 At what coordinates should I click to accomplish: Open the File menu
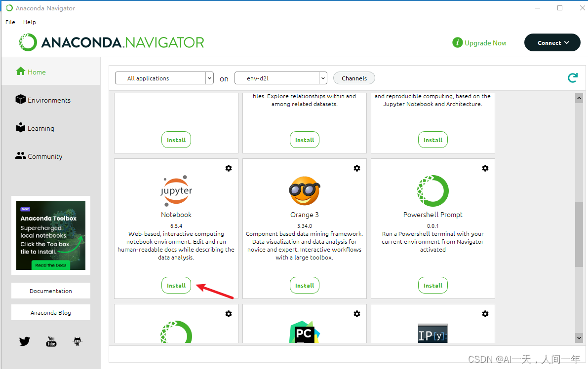10,22
